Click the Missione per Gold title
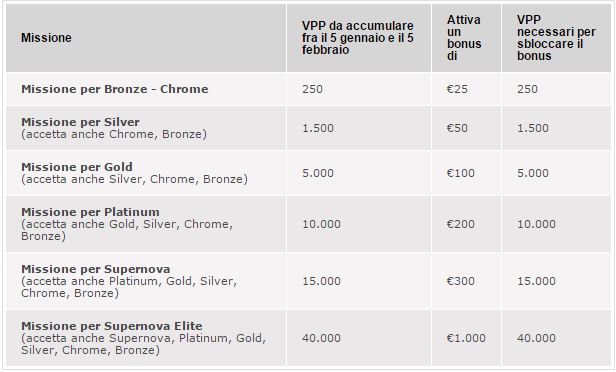 [x=77, y=167]
